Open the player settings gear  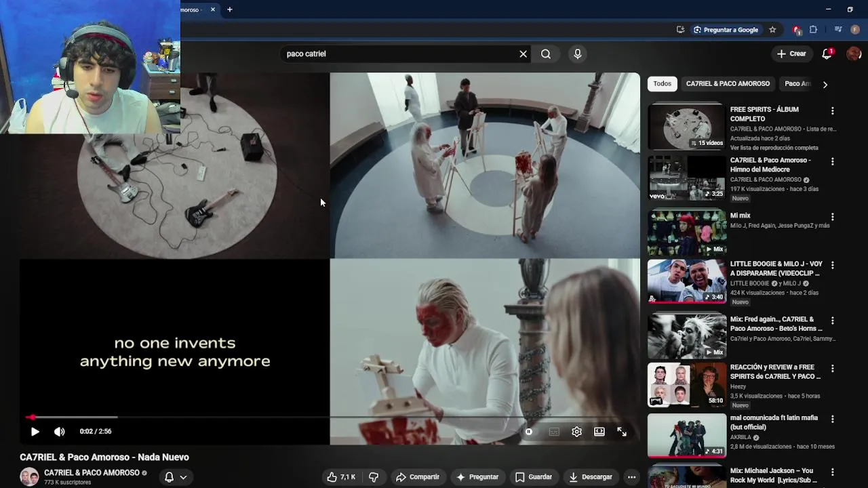pyautogui.click(x=576, y=432)
